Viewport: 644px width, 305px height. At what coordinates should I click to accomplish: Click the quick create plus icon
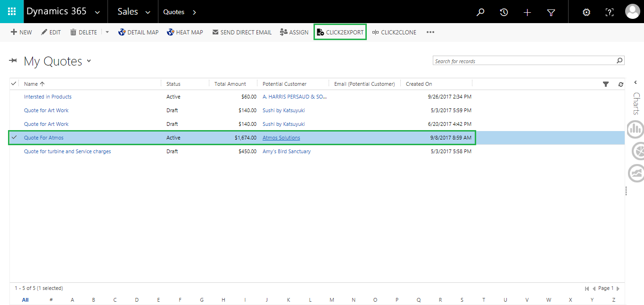[528, 12]
